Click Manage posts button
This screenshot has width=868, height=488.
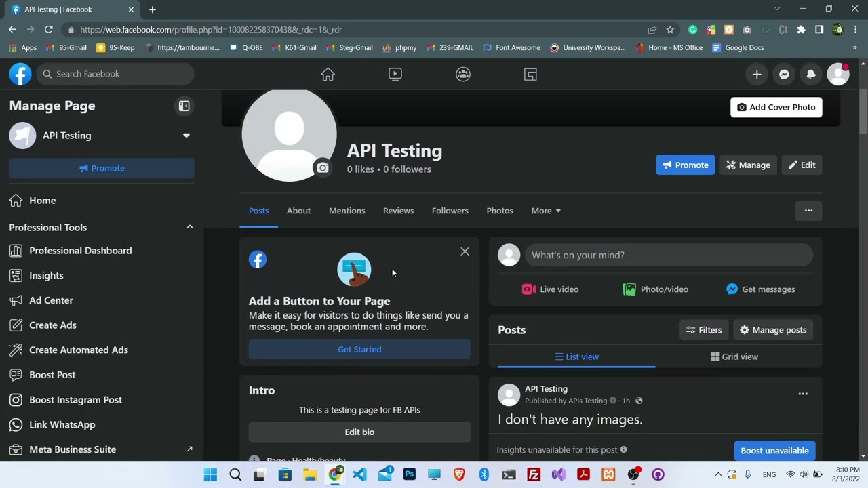pyautogui.click(x=772, y=330)
